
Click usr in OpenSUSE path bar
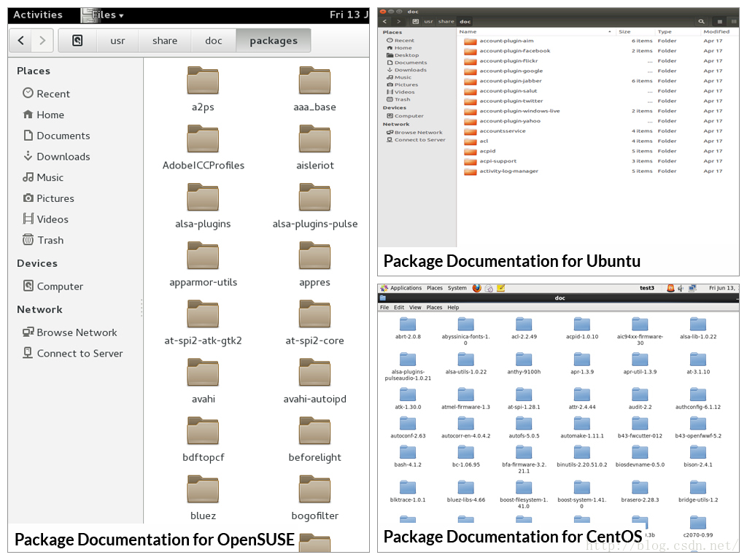tap(117, 41)
